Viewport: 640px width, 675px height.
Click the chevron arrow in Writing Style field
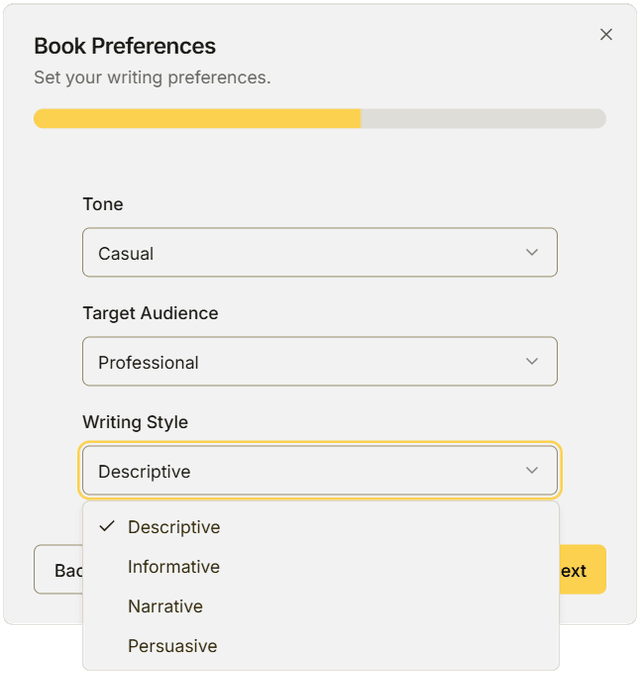tap(532, 471)
